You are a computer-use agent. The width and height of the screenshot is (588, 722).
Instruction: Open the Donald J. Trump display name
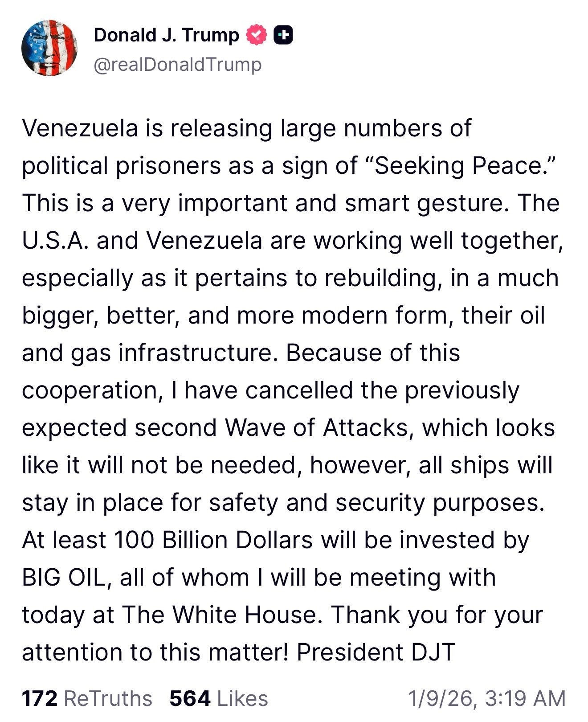click(x=166, y=35)
